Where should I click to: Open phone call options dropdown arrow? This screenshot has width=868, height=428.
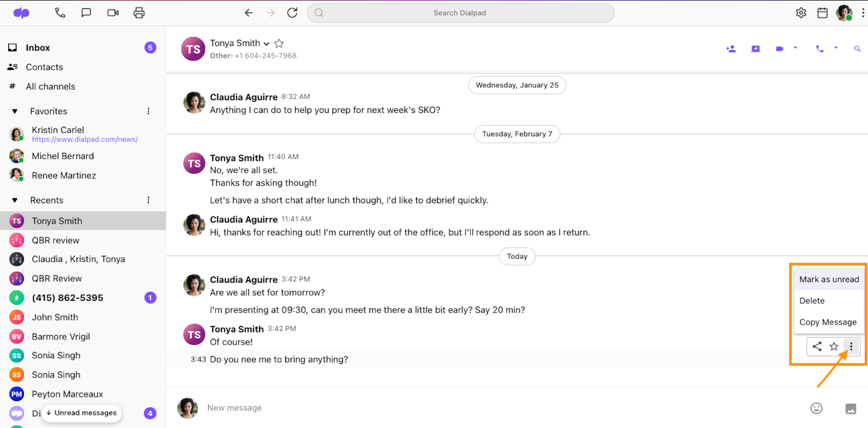coord(836,48)
